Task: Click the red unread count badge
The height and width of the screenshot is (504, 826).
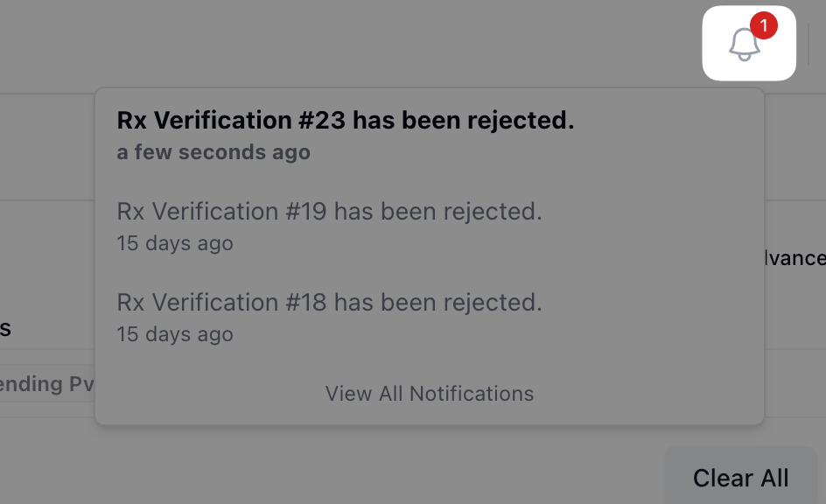Action: (763, 26)
